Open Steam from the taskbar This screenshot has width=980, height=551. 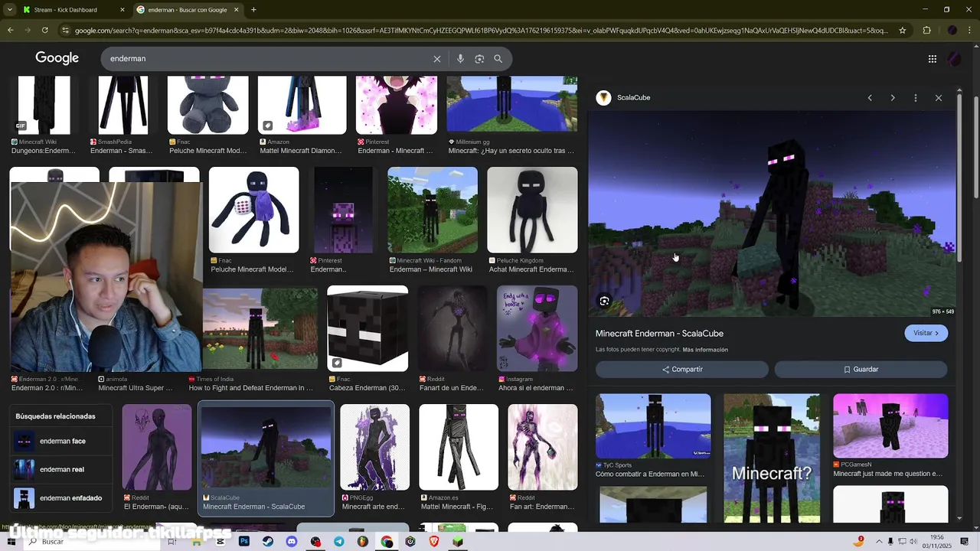click(x=268, y=542)
